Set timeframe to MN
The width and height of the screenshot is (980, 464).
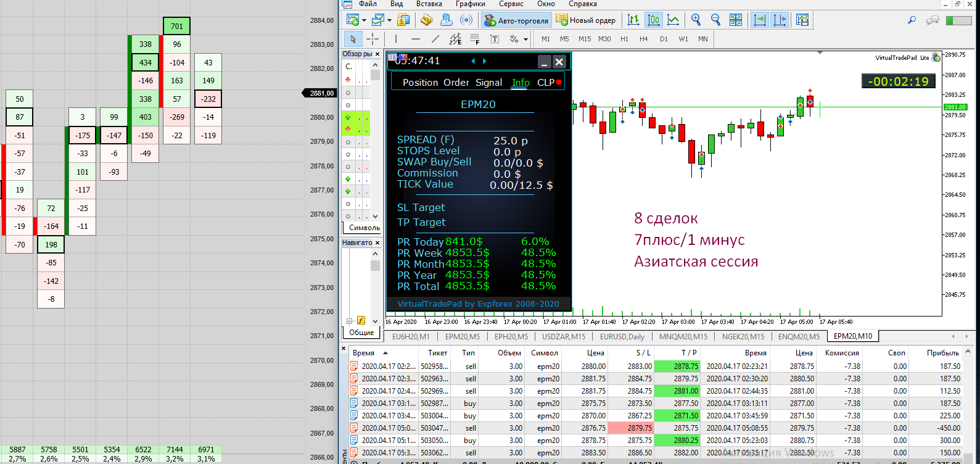703,39
